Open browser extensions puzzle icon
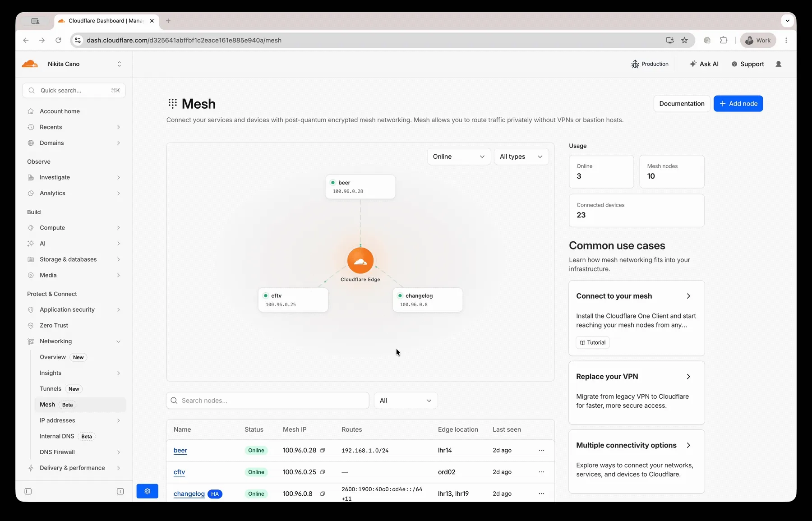 click(x=724, y=40)
